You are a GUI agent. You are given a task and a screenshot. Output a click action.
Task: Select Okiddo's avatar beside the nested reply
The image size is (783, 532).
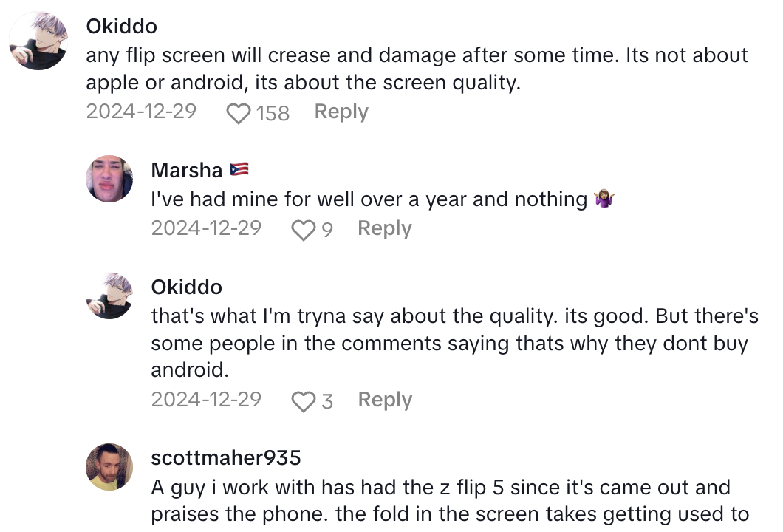point(110,296)
